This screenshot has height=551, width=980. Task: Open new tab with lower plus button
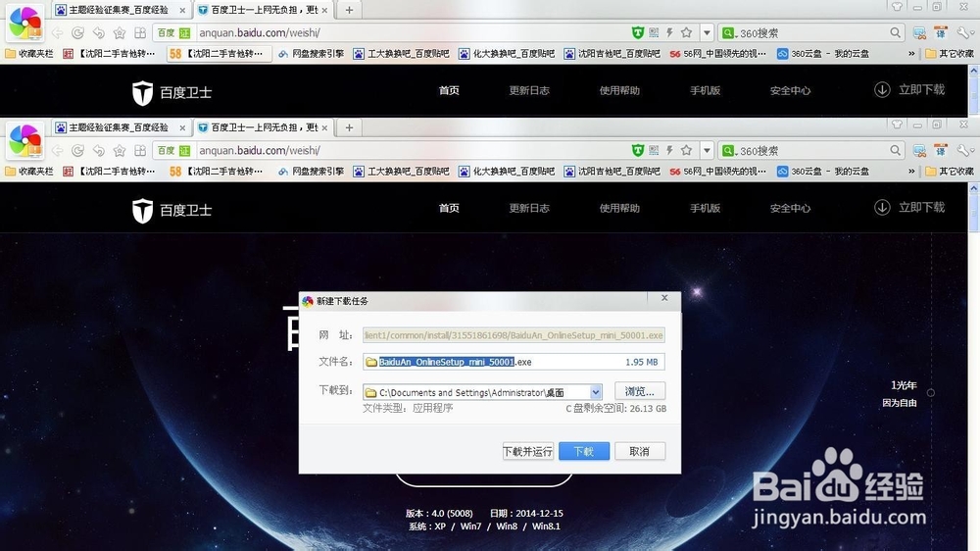350,127
